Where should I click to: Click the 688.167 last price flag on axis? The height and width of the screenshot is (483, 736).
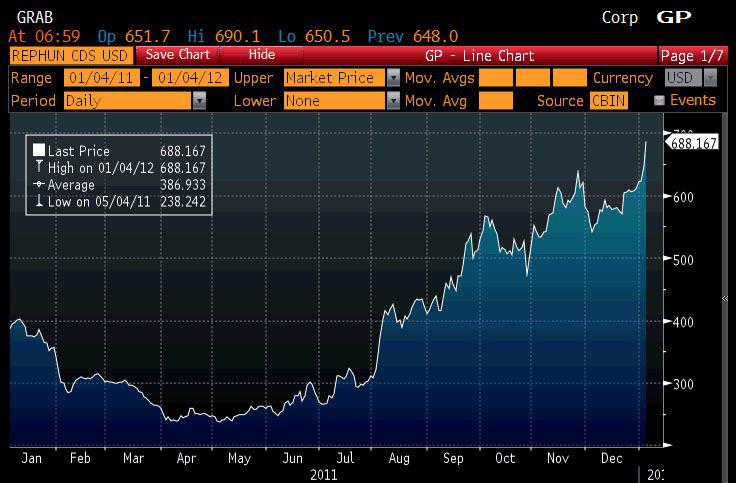[694, 143]
